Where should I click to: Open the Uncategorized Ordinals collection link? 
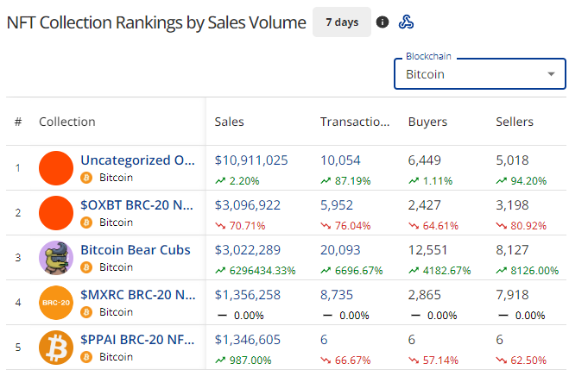click(137, 160)
